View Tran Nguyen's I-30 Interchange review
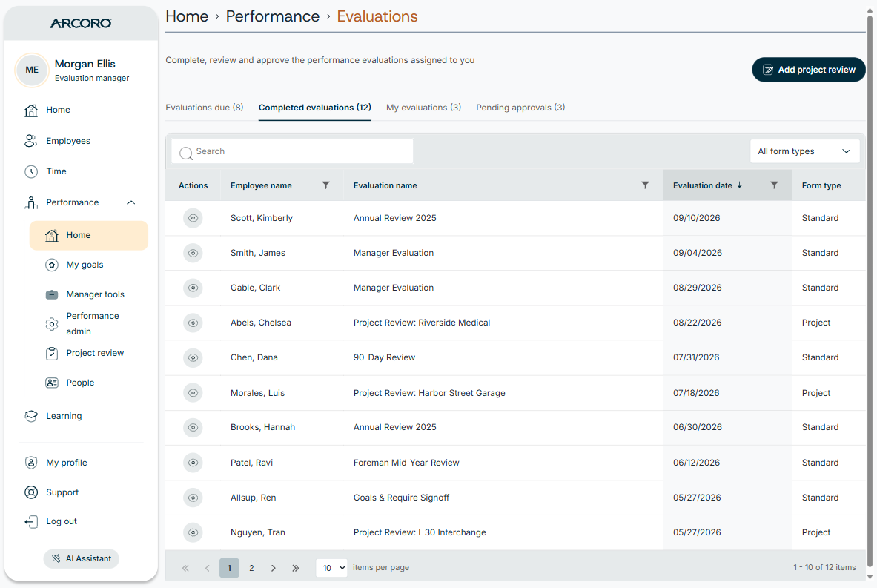This screenshot has height=588, width=877. [193, 532]
